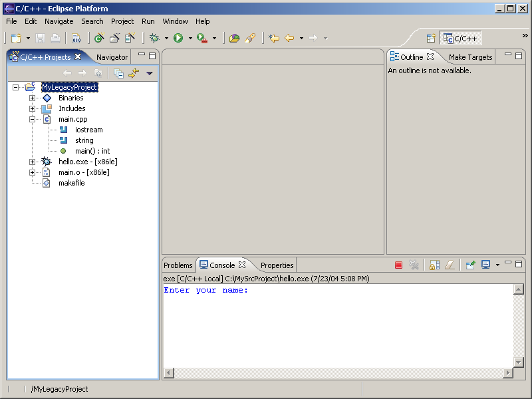
Task: Terminate the running program with red stop icon
Action: [x=398, y=265]
